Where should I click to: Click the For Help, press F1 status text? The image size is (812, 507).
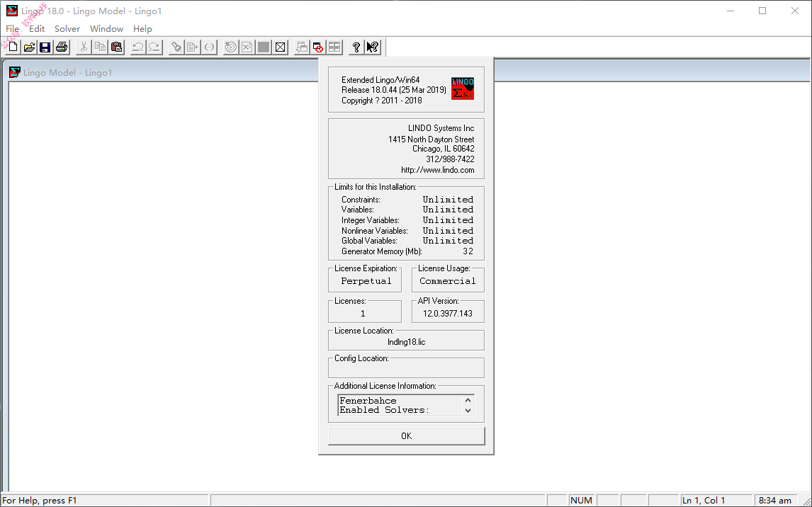(x=40, y=501)
